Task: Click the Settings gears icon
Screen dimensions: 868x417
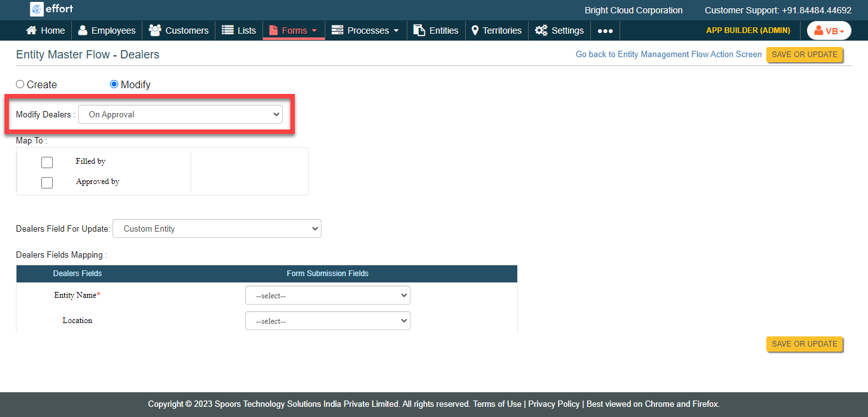Action: (x=541, y=30)
